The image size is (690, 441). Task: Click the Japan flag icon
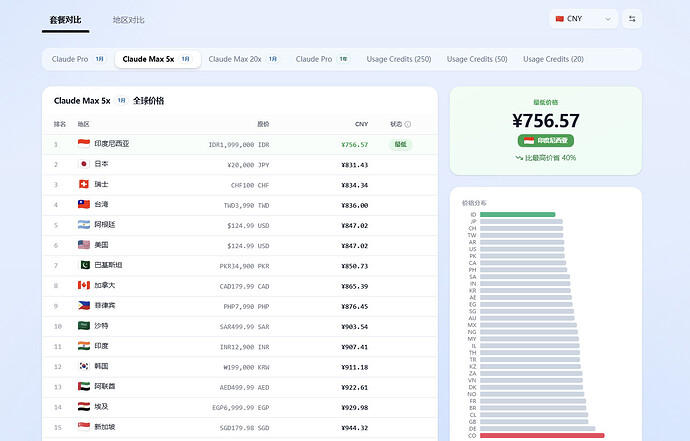point(84,164)
